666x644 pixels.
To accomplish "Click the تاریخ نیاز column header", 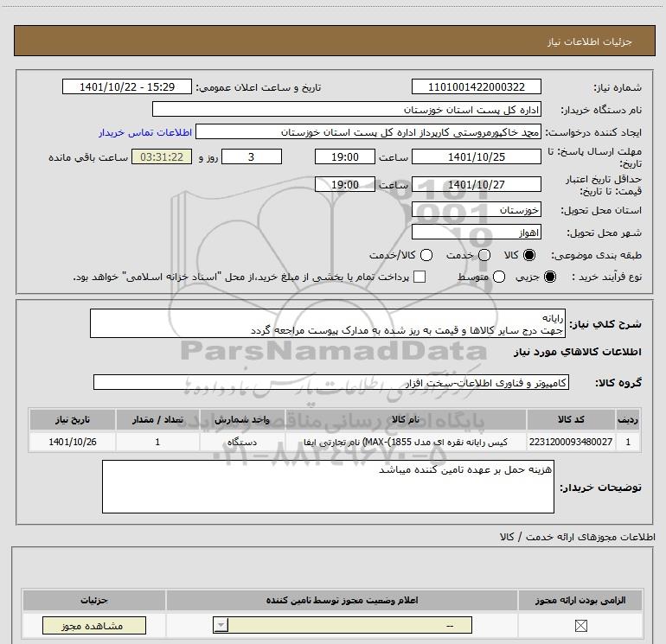I will click(x=72, y=419).
